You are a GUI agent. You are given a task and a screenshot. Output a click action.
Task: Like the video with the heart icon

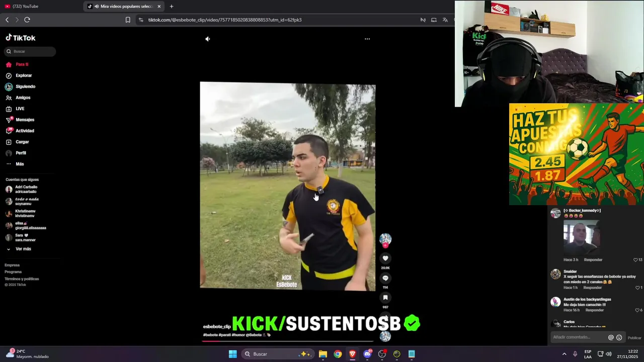tap(385, 258)
